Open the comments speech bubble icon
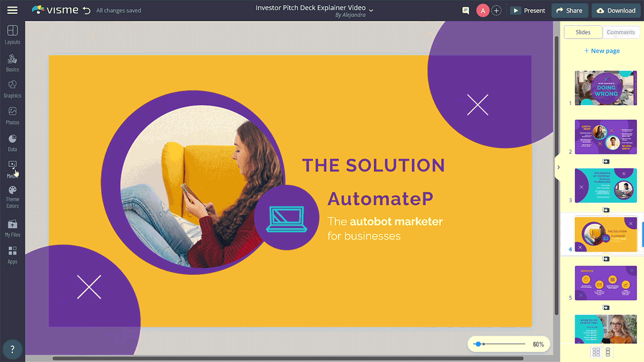Image resolution: width=644 pixels, height=362 pixels. (465, 11)
